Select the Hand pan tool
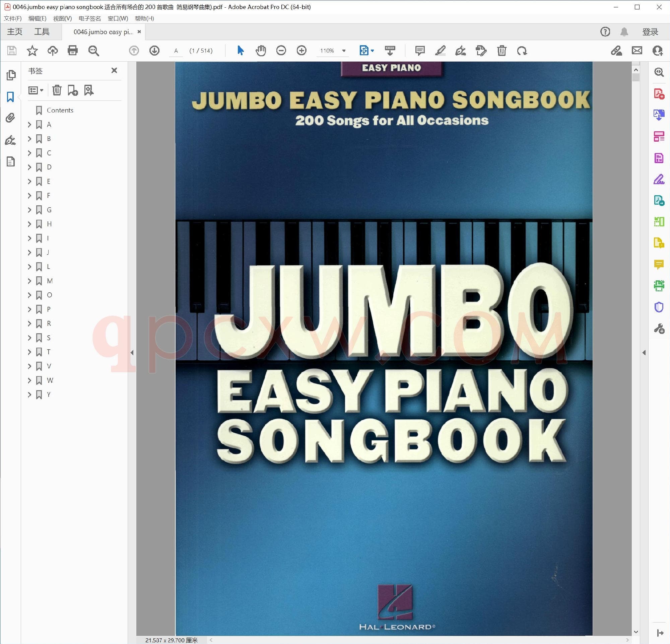This screenshot has height=644, width=670. (x=261, y=51)
